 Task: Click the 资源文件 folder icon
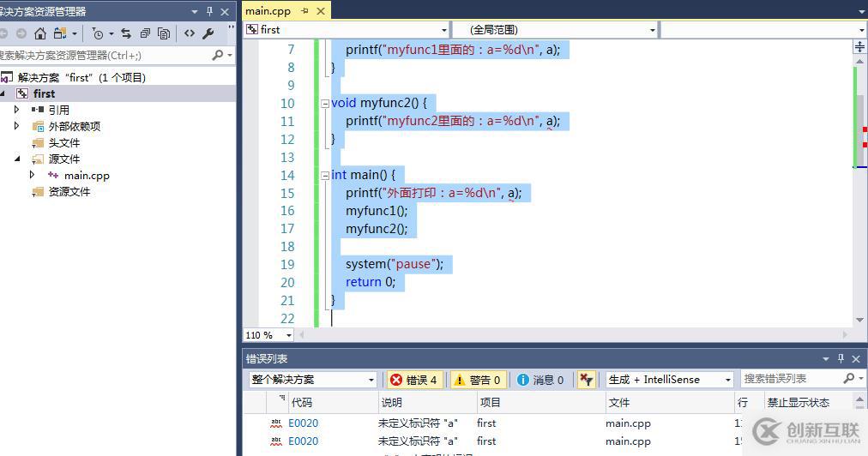pos(38,191)
